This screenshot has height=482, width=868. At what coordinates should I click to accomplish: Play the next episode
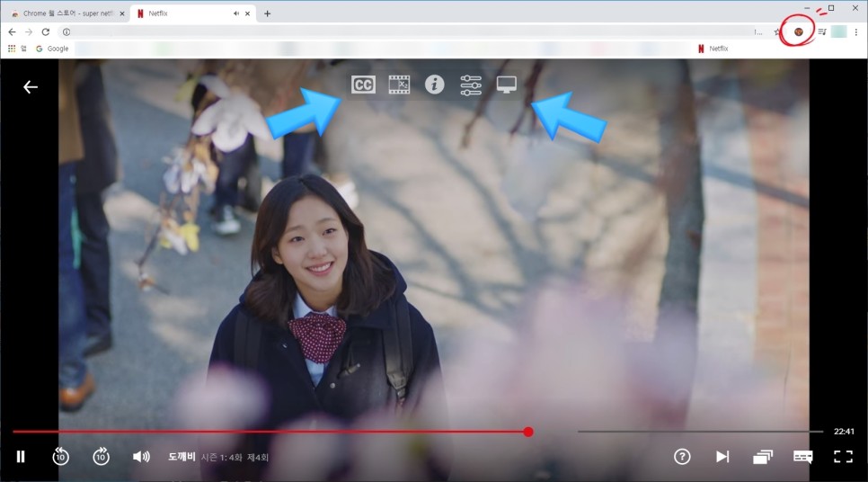[722, 457]
